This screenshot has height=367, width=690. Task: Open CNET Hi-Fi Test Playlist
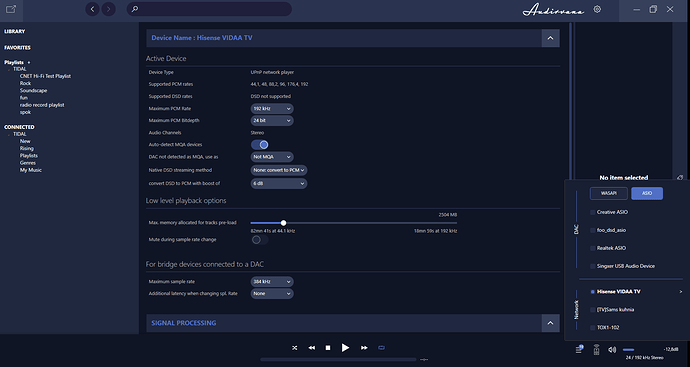click(x=45, y=76)
